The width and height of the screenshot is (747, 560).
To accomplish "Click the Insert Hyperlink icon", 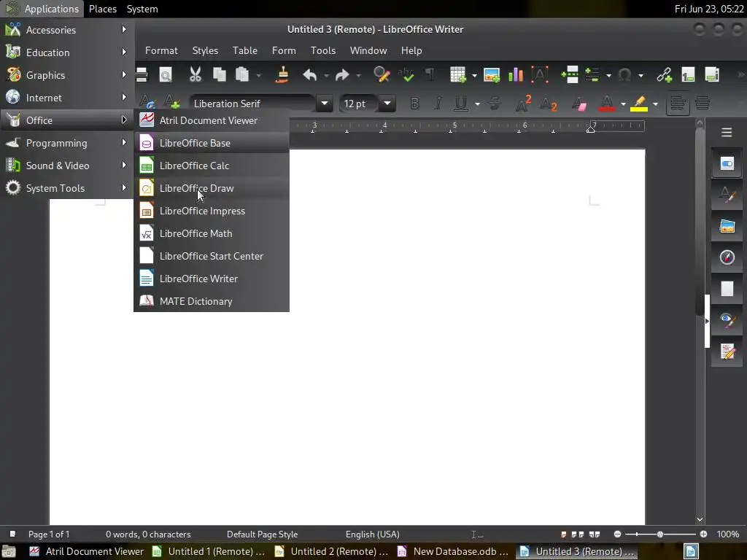I will 664,75.
